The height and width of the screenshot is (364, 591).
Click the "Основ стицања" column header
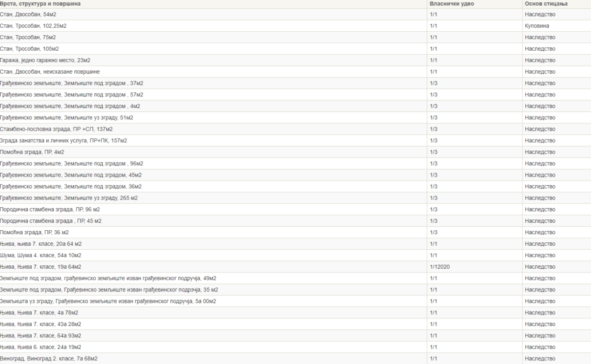[546, 4]
